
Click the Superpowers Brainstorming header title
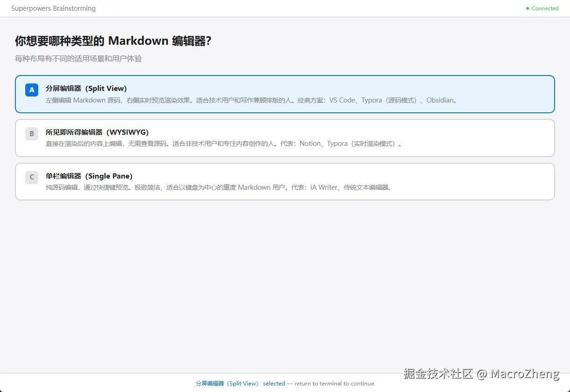pyautogui.click(x=53, y=8)
